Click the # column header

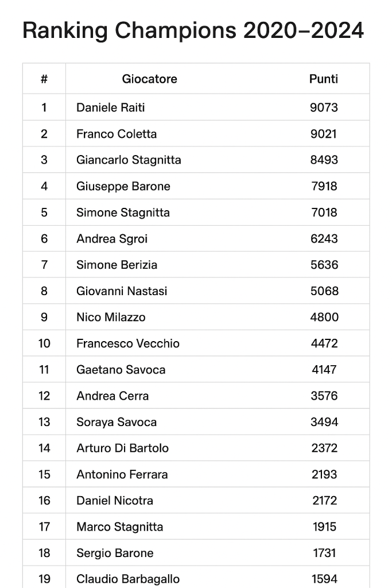(44, 79)
